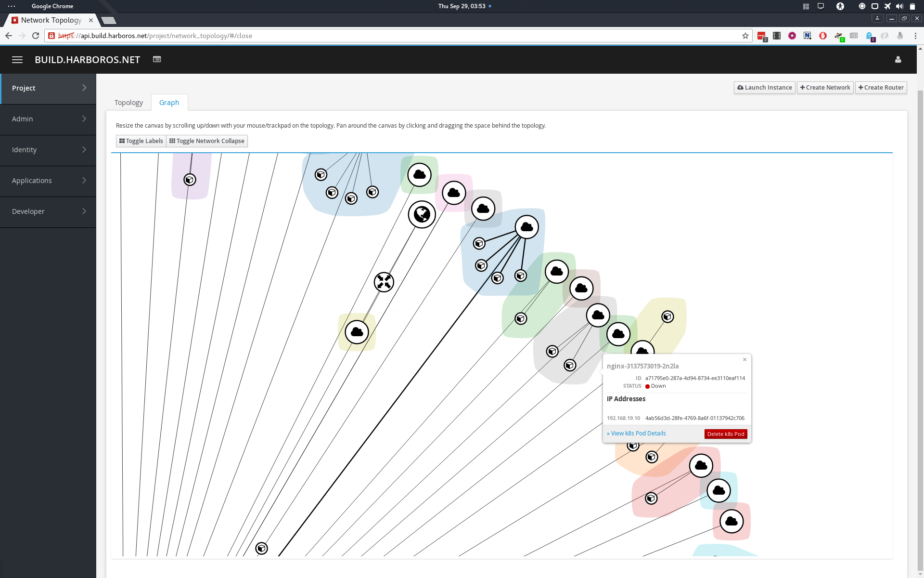Toggle Labels on the graph
Screen dimensions: 924x578
pos(141,141)
